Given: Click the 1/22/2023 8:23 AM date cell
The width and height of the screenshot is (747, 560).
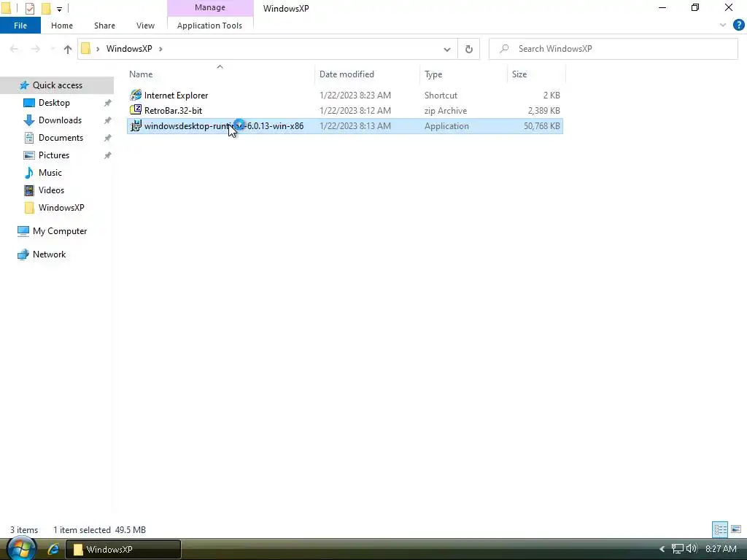Looking at the screenshot, I should coord(355,96).
